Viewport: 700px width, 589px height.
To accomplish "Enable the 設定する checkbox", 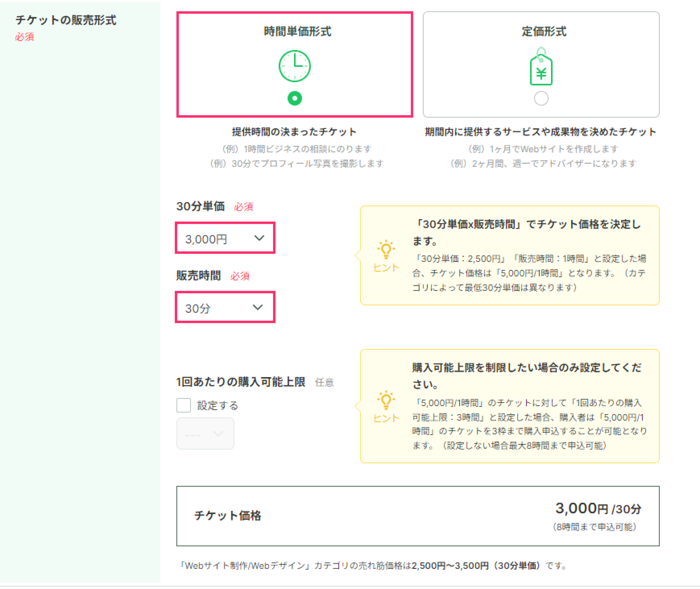I will tap(184, 405).
